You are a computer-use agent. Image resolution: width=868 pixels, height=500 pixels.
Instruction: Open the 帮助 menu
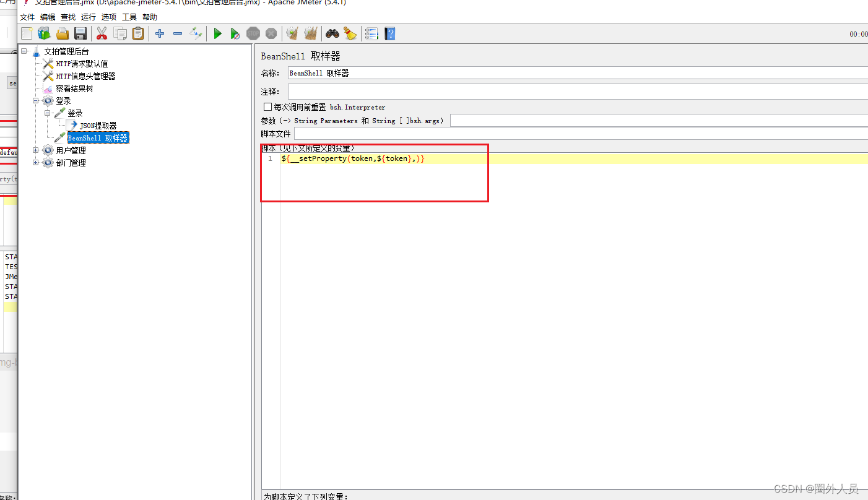tap(150, 17)
